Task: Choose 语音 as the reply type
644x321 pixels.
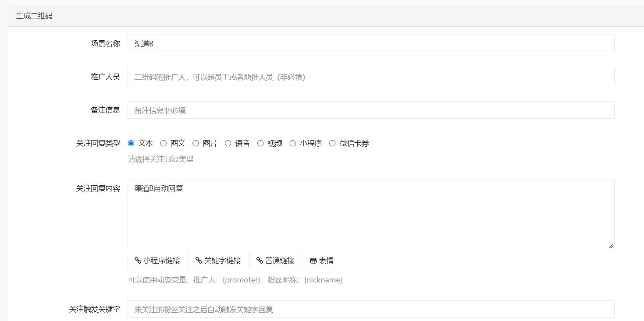Action: [228, 143]
